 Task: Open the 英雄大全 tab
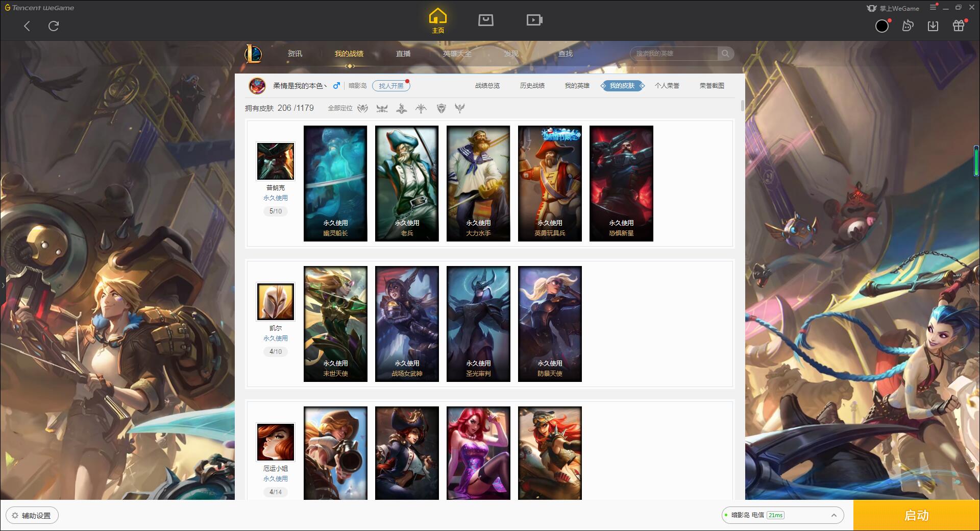(x=457, y=54)
